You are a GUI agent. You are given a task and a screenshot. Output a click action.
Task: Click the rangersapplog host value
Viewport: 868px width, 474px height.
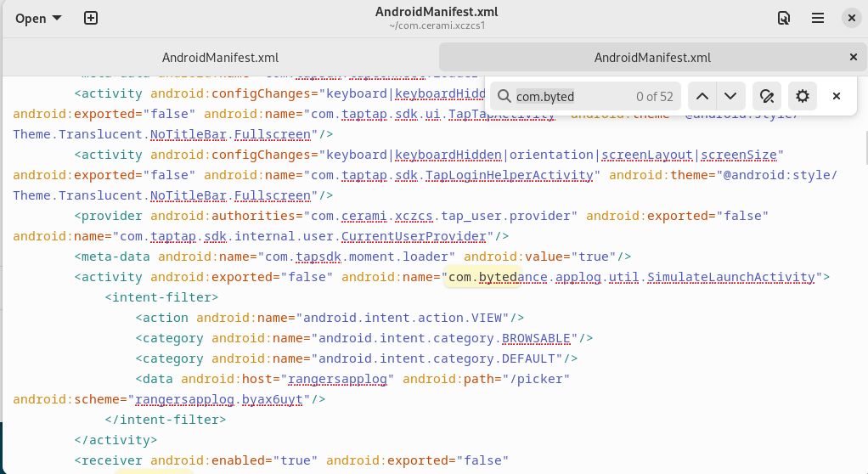[337, 380]
